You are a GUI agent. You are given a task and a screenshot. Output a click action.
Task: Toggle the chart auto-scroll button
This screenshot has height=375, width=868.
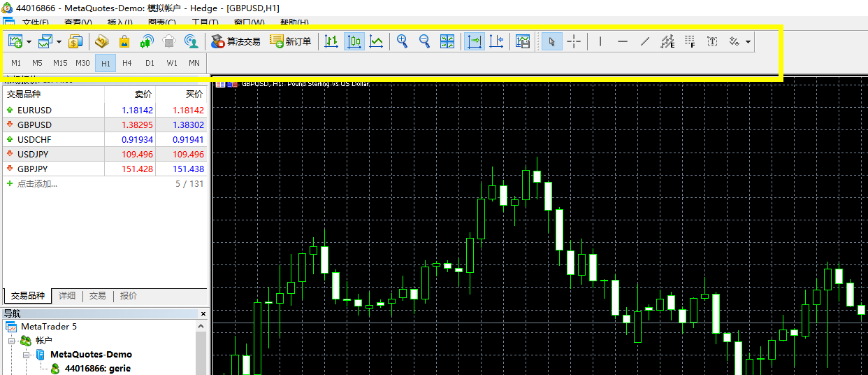point(475,42)
